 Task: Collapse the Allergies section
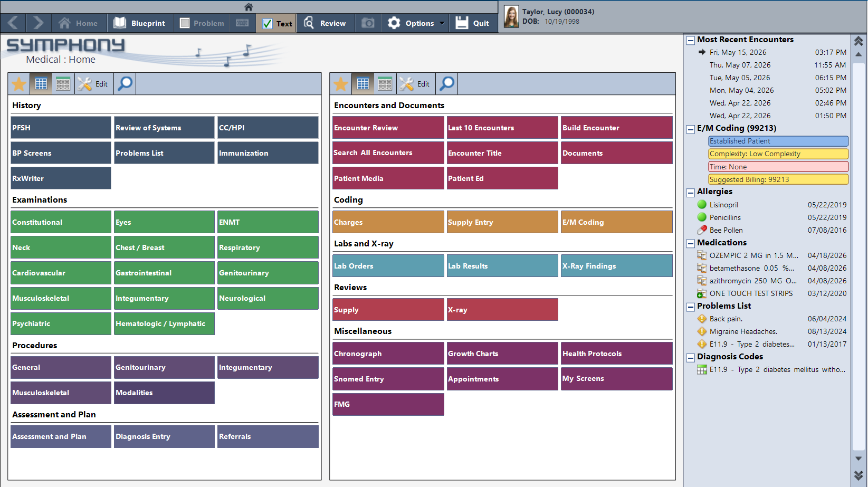(690, 192)
